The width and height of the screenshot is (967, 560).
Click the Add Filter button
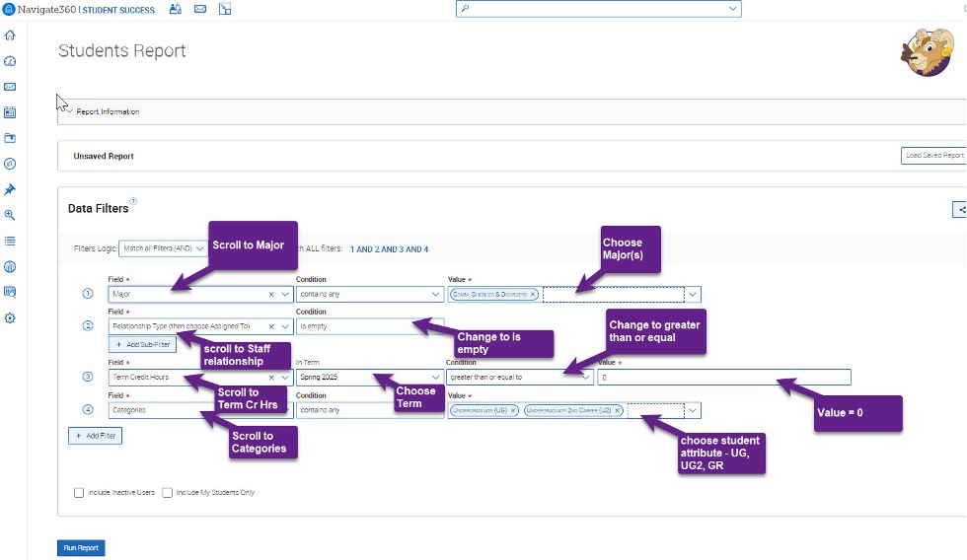pyautogui.click(x=95, y=435)
